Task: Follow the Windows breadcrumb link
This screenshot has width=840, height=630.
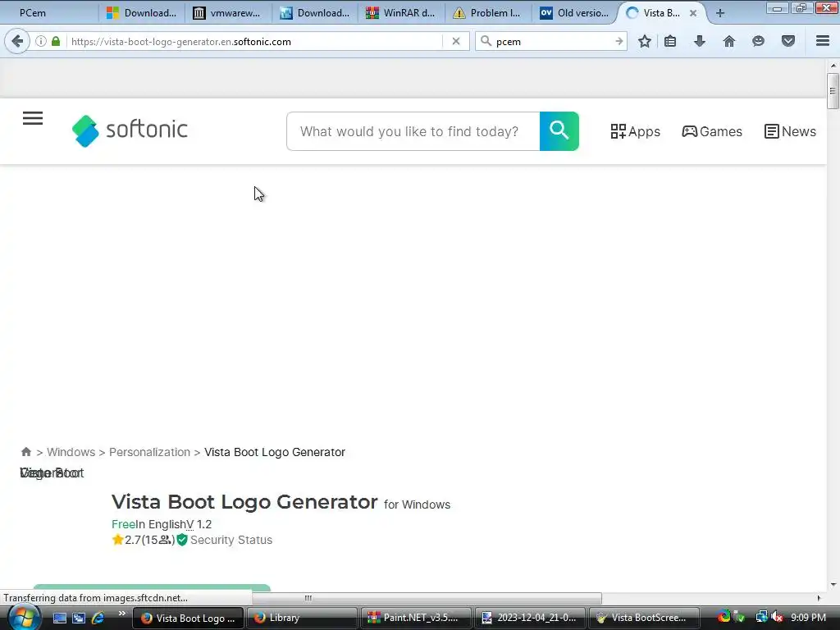Action: pos(71,452)
